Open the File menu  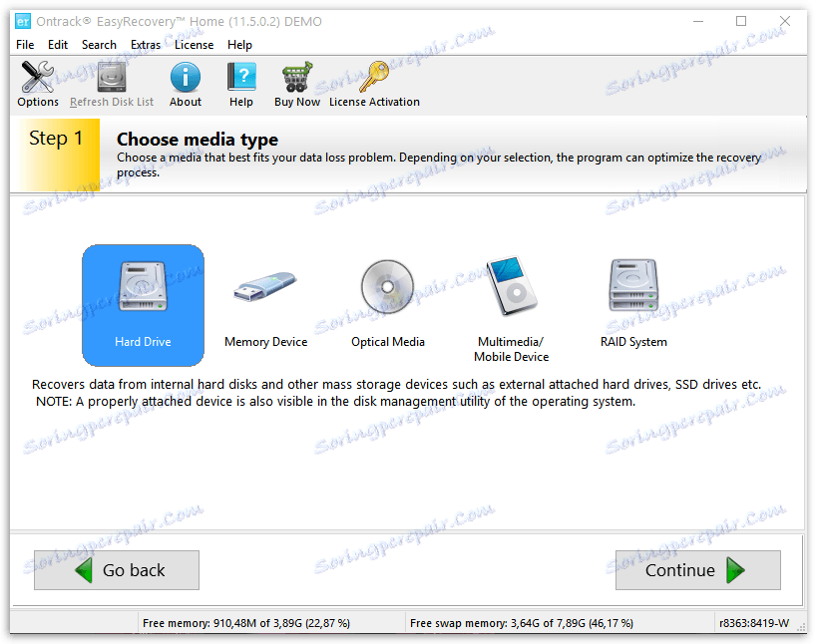click(x=23, y=44)
